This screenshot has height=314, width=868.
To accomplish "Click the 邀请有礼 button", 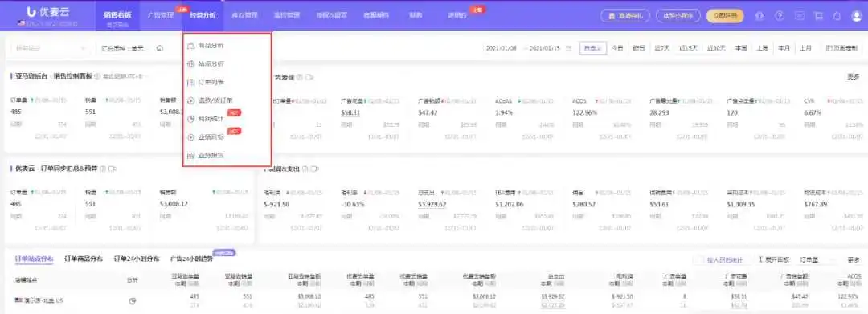I will 625,15.
